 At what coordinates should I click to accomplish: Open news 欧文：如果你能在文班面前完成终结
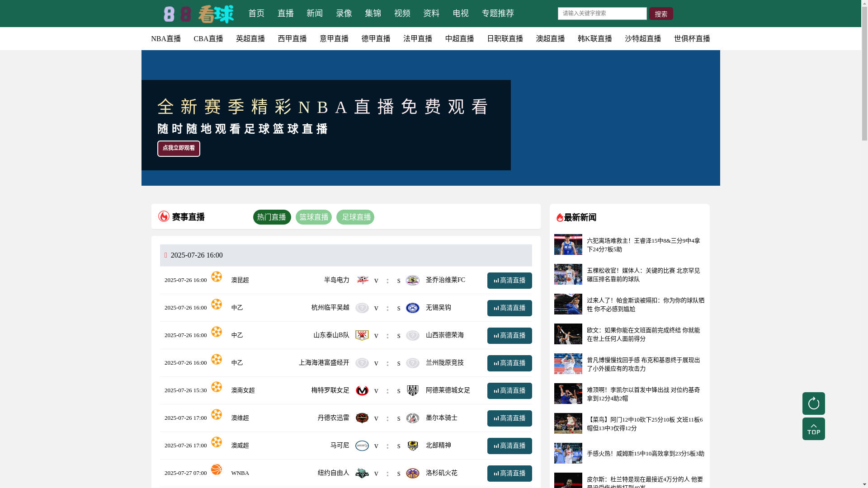click(643, 334)
